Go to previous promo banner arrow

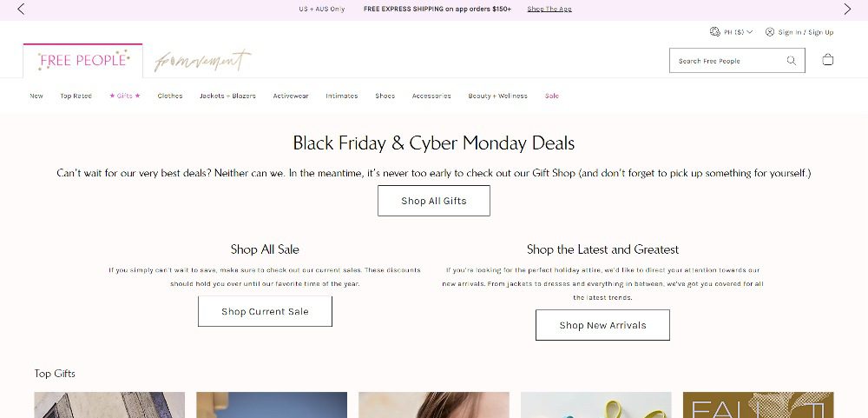21,9
